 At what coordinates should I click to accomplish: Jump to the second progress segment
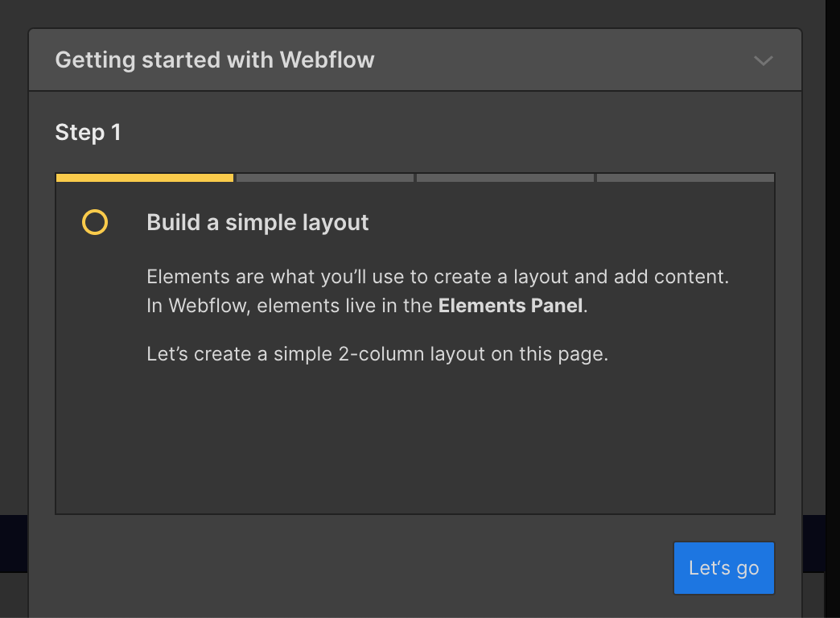(325, 177)
